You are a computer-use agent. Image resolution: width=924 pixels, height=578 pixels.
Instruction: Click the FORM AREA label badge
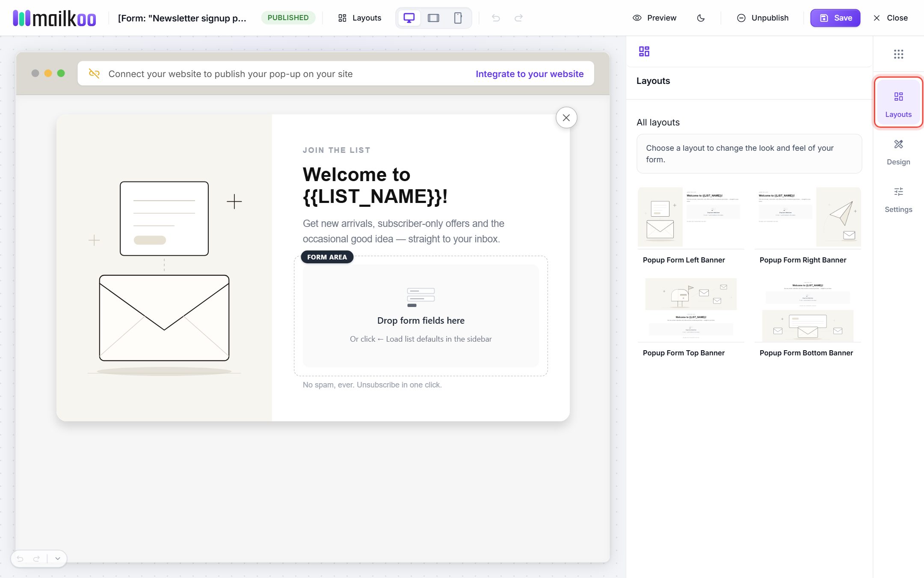tap(327, 257)
